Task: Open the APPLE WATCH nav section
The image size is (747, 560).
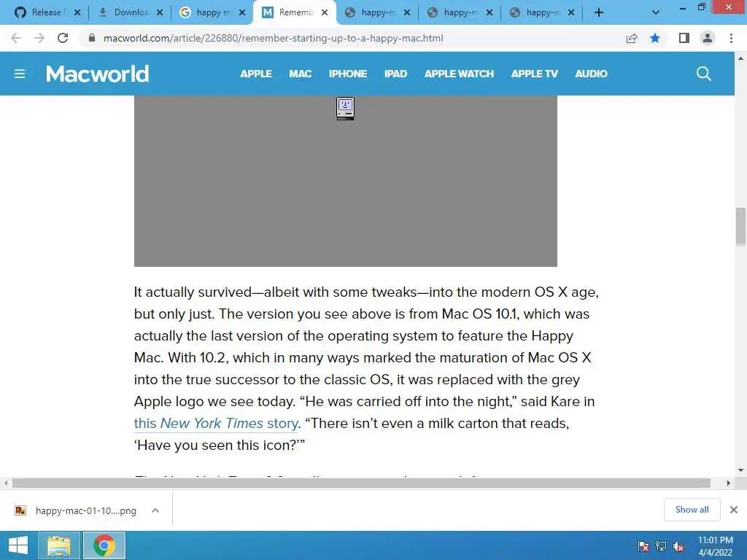Action: [459, 74]
